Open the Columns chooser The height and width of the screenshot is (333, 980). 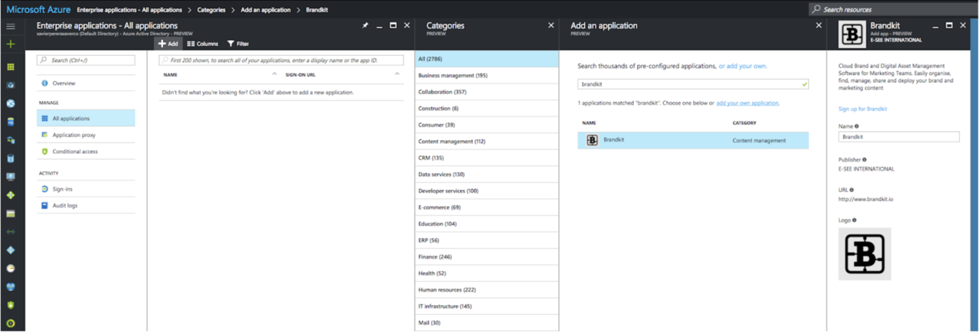coord(202,44)
